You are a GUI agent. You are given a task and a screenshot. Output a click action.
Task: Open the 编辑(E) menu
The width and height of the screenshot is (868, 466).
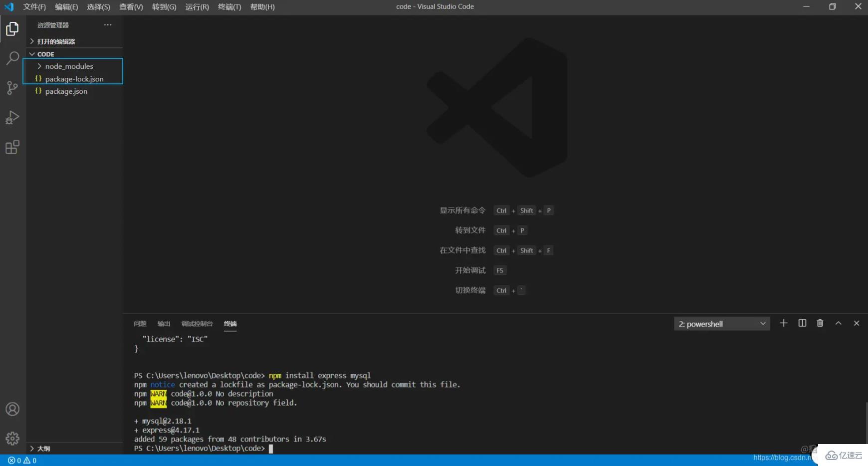66,7
